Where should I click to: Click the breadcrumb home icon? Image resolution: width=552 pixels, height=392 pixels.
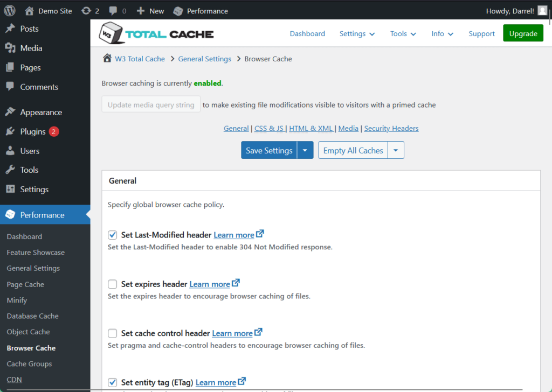point(107,58)
